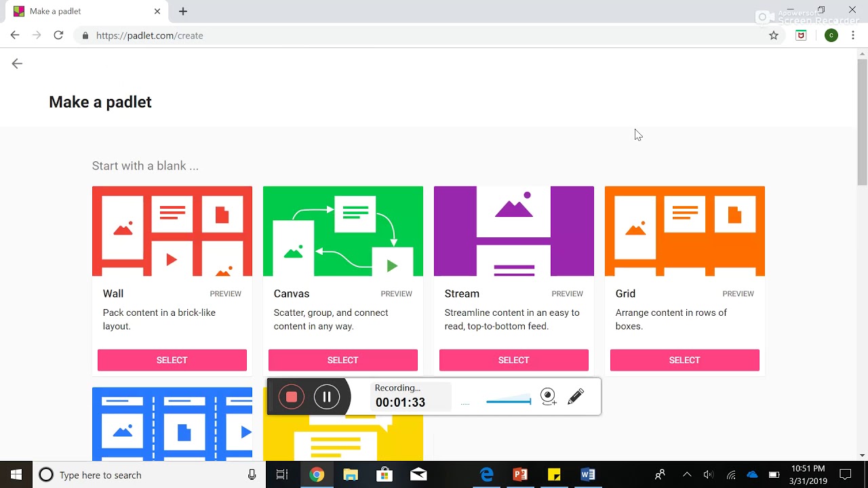Click the purple Stream layout thumbnail

pos(514,231)
